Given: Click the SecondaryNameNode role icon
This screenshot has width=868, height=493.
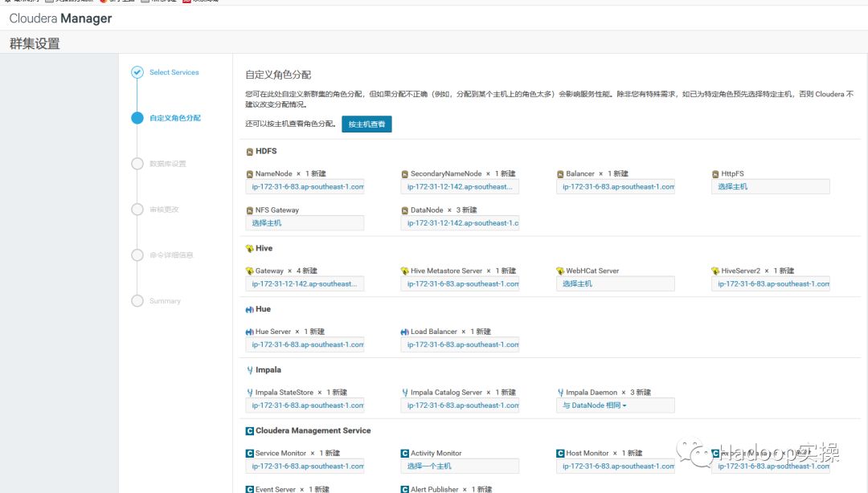Looking at the screenshot, I should (404, 174).
